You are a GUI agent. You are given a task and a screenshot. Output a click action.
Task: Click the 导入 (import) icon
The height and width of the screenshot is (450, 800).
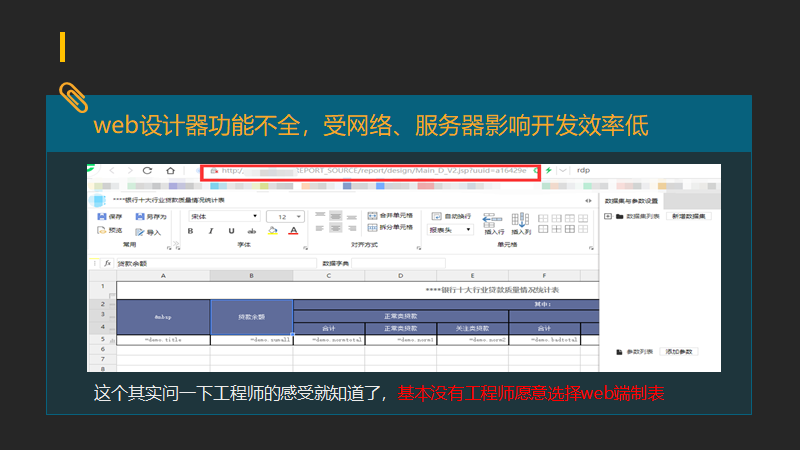(x=140, y=232)
